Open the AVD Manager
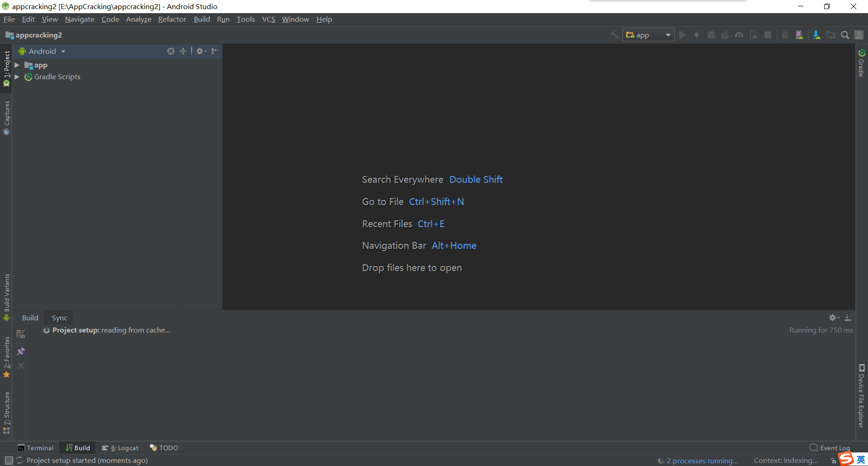The height and width of the screenshot is (466, 868). pyautogui.click(x=799, y=35)
